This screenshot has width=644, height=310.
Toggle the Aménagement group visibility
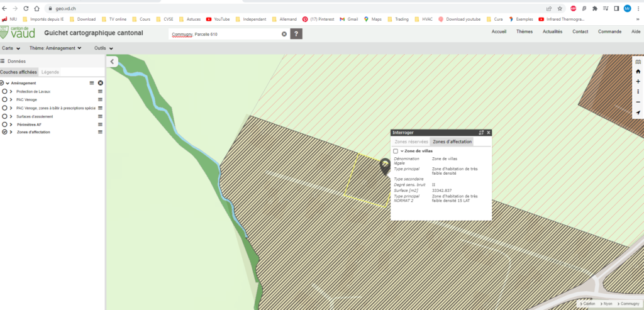click(x=2, y=83)
